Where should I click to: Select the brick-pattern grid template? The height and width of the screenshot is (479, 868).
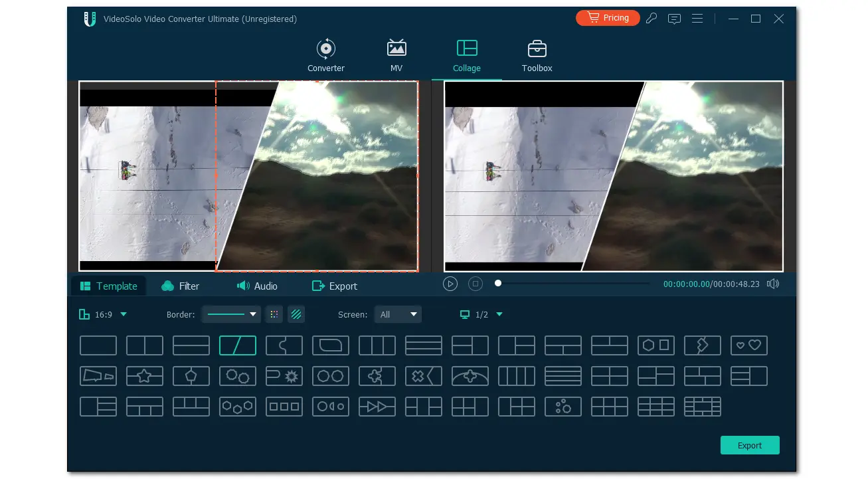tap(703, 407)
